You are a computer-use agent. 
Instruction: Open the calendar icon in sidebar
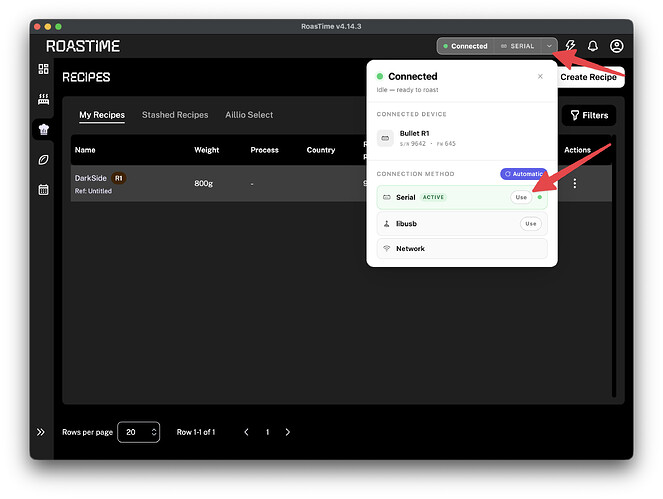point(43,189)
